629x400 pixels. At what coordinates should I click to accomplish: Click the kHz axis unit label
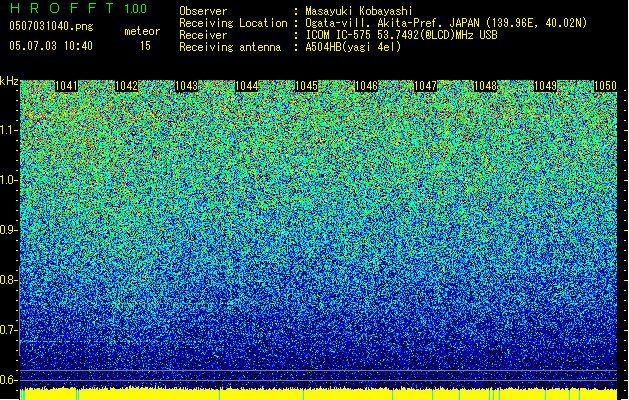coord(9,81)
